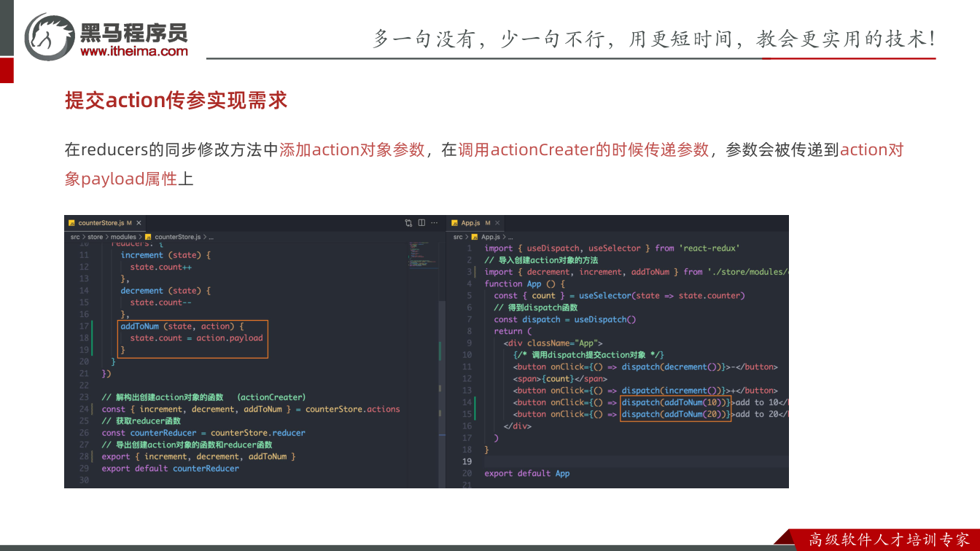Click the 'counterStore.actions' const line
Image resolution: width=980 pixels, height=551 pixels.
[x=251, y=409]
